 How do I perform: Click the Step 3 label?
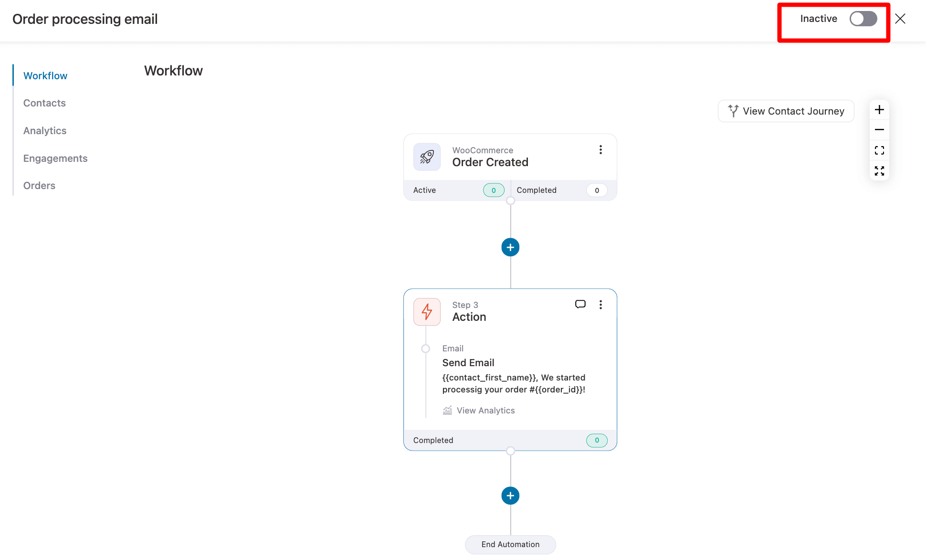(465, 305)
